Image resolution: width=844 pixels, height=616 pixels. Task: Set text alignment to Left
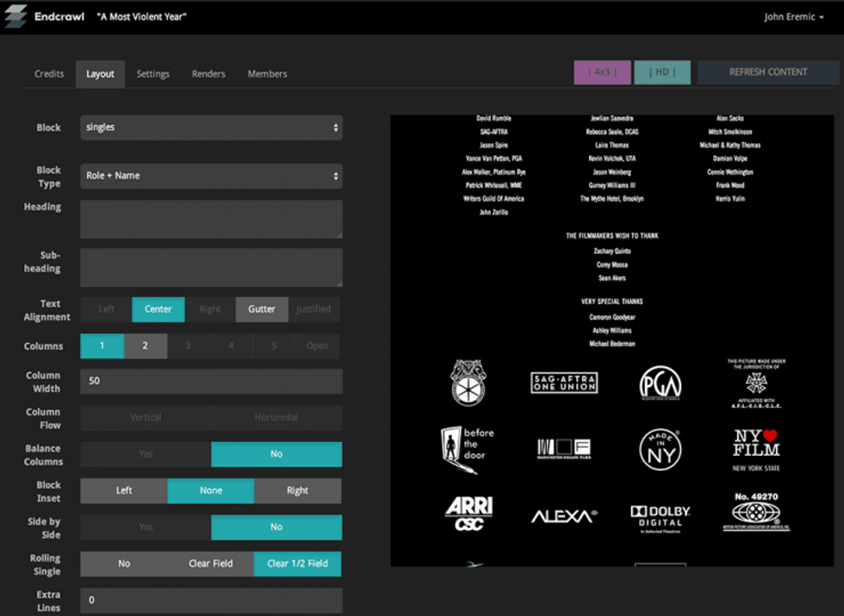coord(106,309)
